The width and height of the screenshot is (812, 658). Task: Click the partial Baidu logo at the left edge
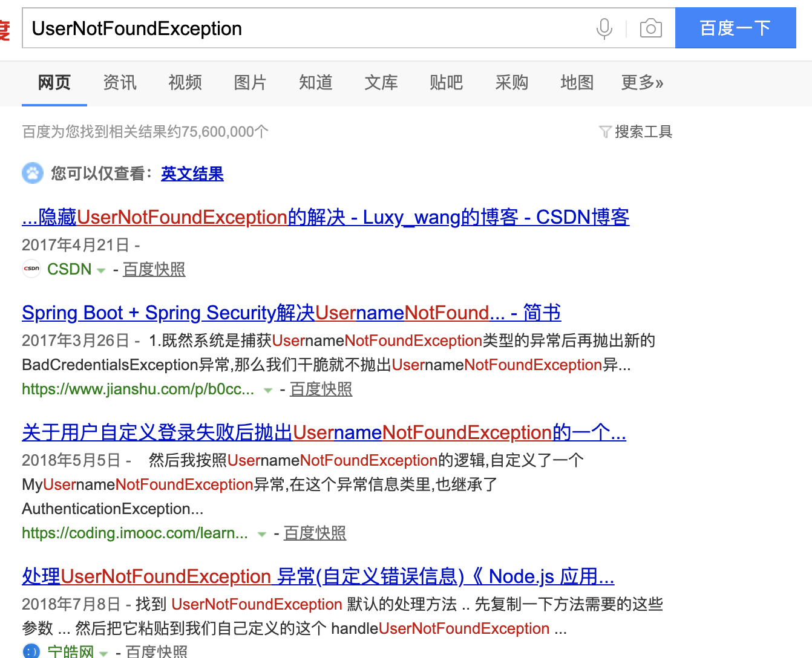pyautogui.click(x=5, y=29)
